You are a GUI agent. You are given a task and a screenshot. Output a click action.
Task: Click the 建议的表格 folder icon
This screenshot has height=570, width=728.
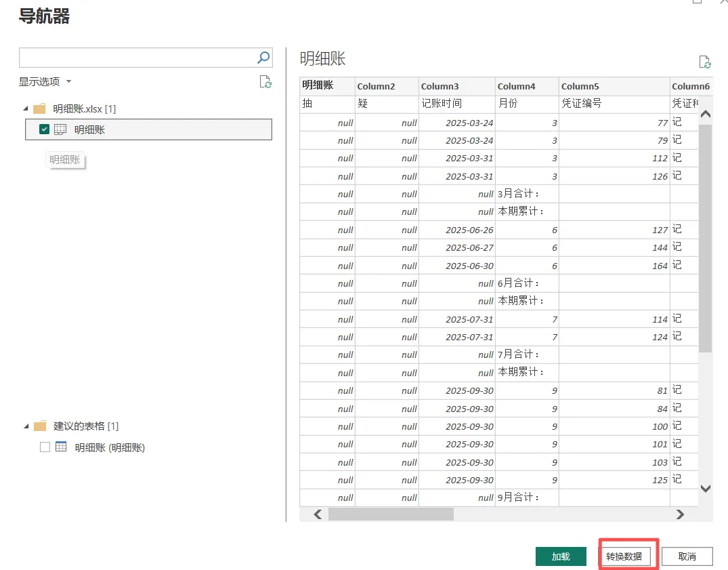[x=41, y=426]
